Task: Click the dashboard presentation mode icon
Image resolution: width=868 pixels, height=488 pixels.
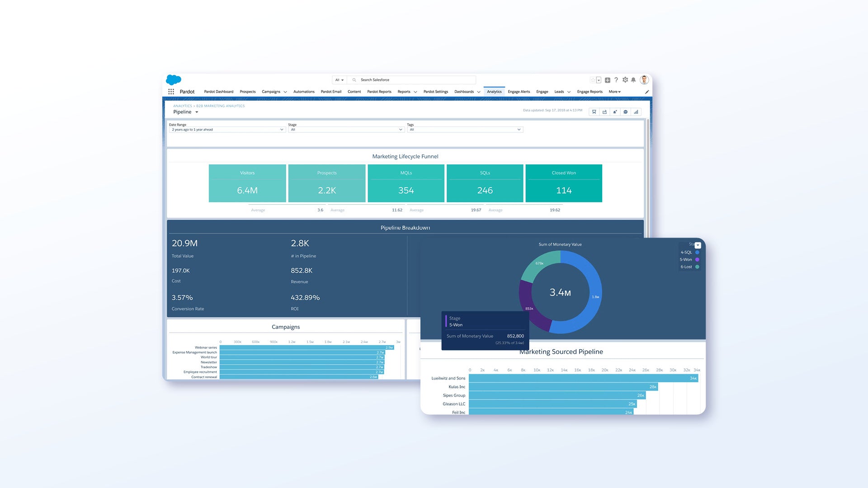Action: [594, 112]
